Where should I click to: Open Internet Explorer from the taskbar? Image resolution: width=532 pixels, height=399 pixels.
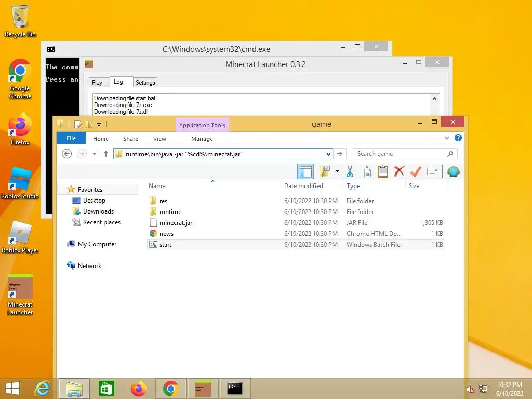[x=43, y=389]
